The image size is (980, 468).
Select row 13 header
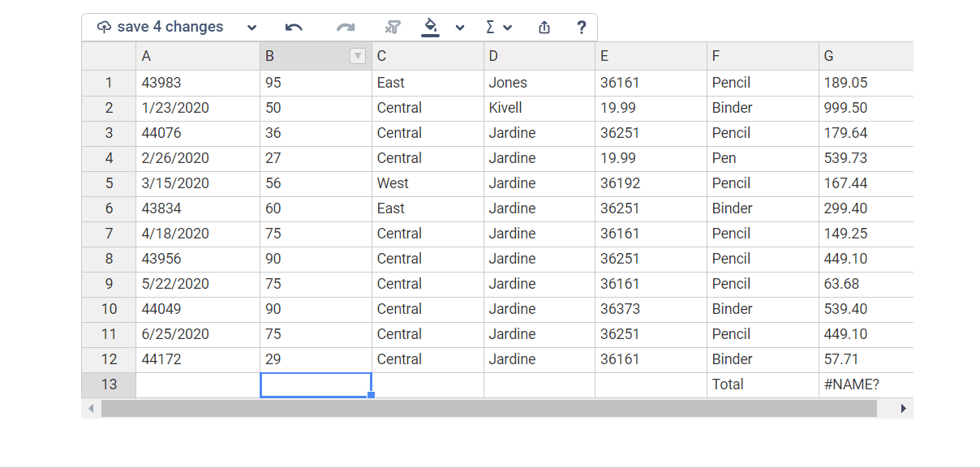coord(109,384)
